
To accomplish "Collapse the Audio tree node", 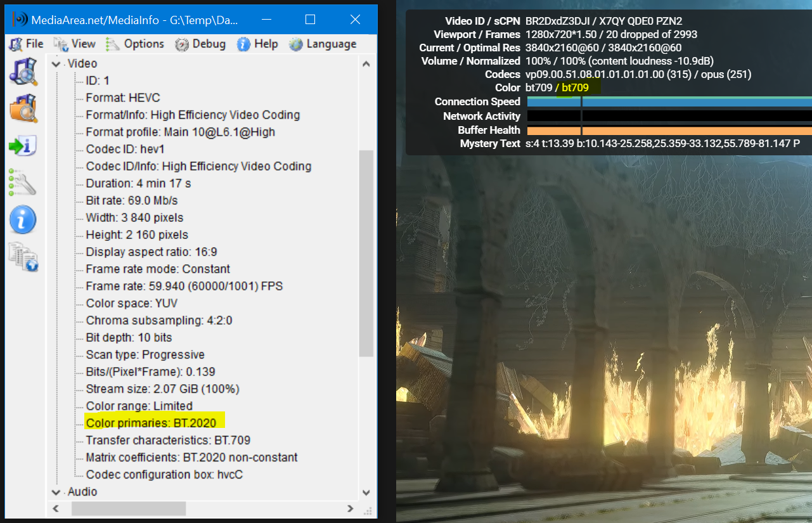I will point(55,491).
